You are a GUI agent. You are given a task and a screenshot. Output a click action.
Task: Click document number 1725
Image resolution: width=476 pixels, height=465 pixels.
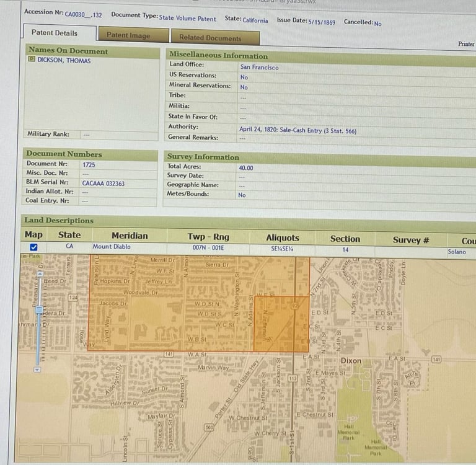tap(89, 165)
